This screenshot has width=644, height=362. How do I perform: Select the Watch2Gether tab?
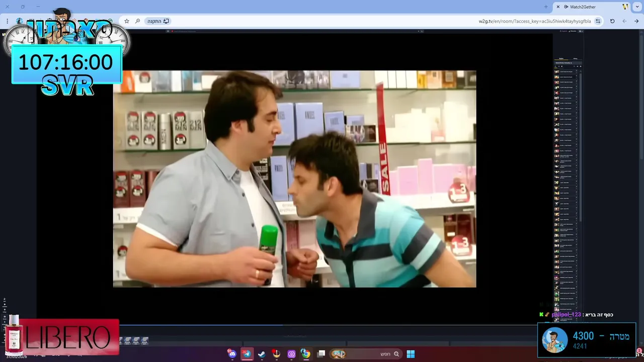[x=592, y=7]
